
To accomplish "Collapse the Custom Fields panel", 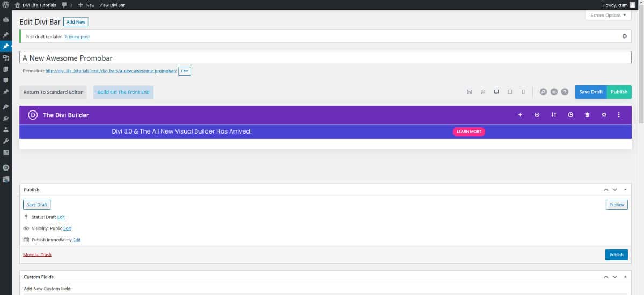I will [x=625, y=277].
